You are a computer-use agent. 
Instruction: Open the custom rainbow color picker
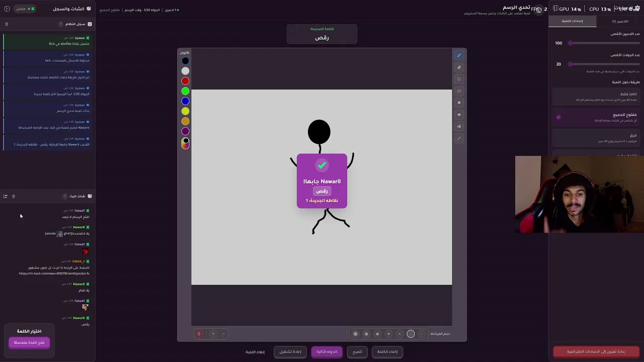[186, 143]
